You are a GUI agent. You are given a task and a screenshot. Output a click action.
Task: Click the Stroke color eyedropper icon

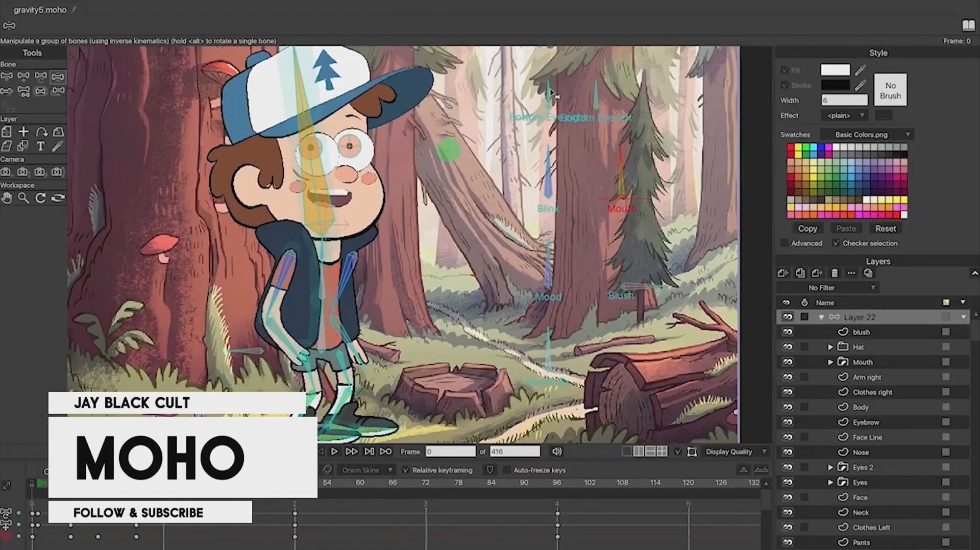(x=861, y=85)
